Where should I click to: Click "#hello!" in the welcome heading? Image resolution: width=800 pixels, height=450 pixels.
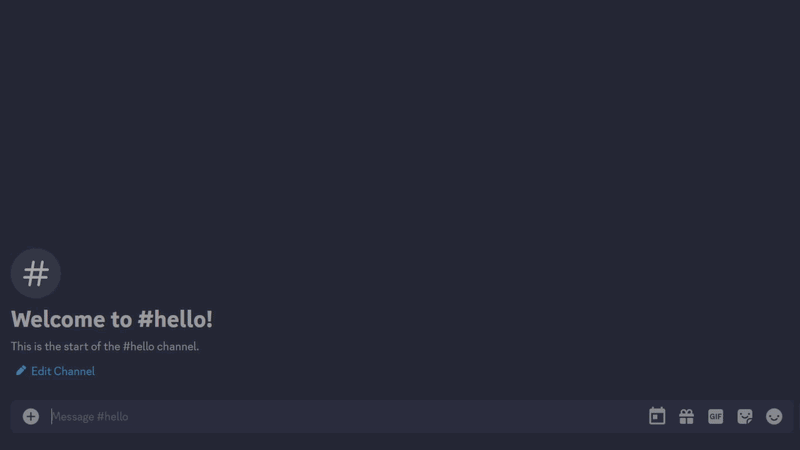[x=174, y=319]
